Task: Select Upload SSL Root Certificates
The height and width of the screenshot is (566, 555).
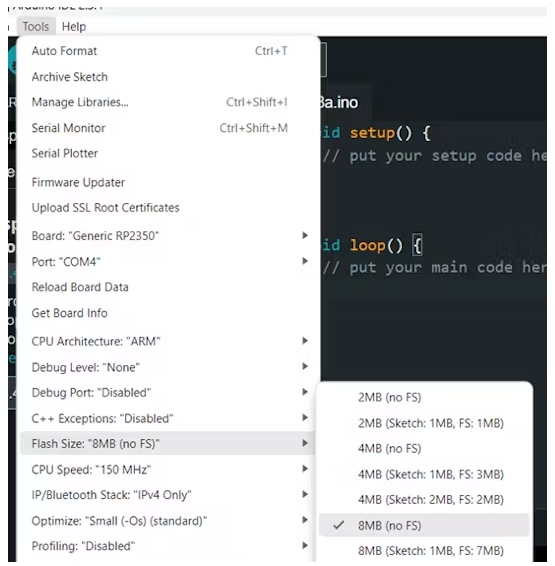Action: 168,208
